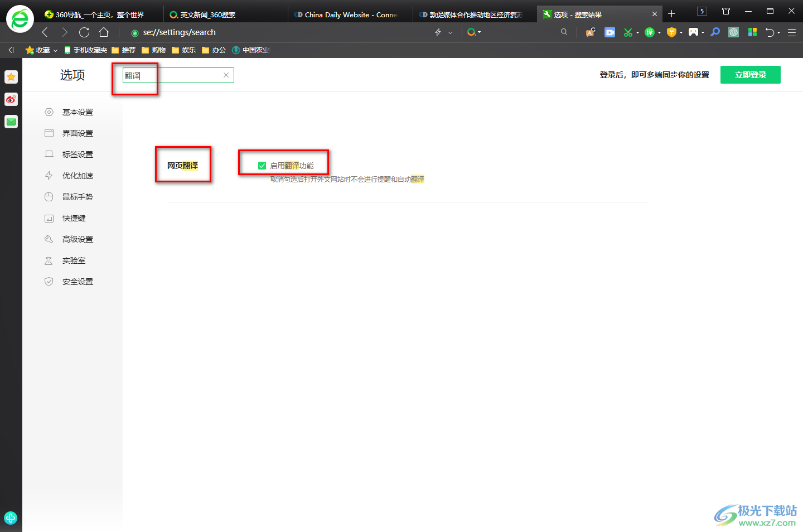Switch to the China Daily Website tab
The width and height of the screenshot is (803, 532).
(351, 14)
